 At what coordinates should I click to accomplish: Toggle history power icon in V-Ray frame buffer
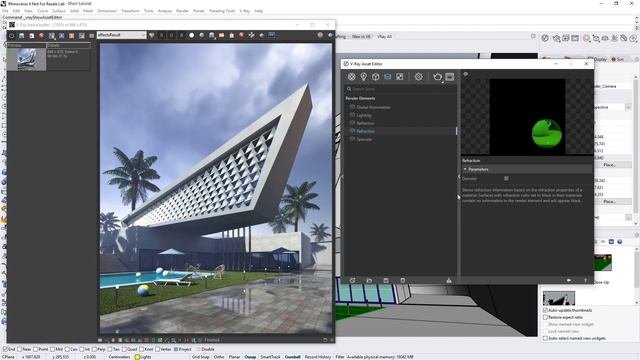[x=11, y=36]
